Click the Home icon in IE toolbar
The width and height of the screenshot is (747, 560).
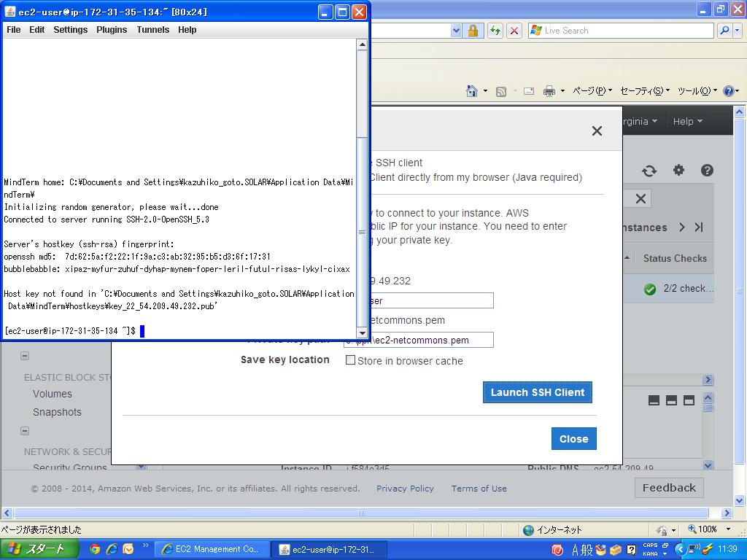(472, 90)
